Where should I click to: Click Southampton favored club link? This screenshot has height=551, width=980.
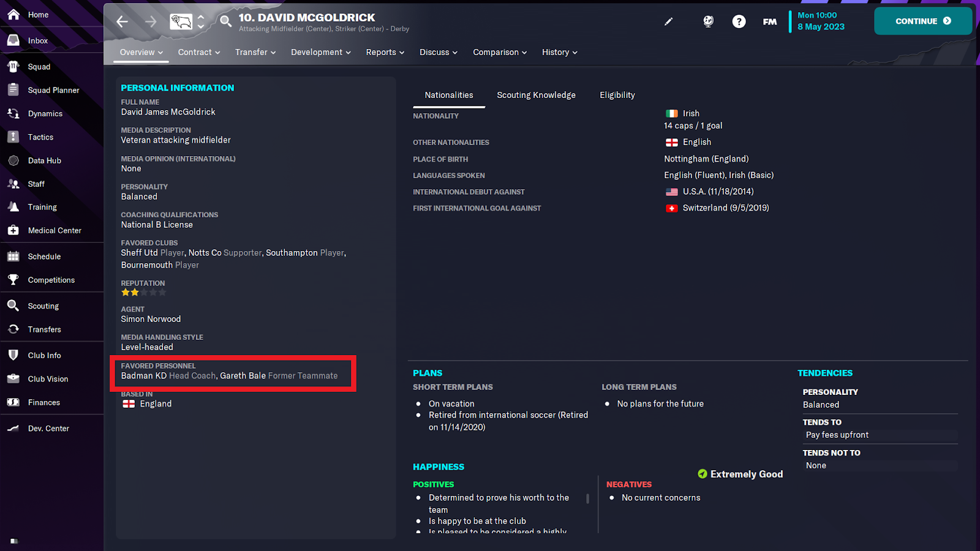coord(292,253)
